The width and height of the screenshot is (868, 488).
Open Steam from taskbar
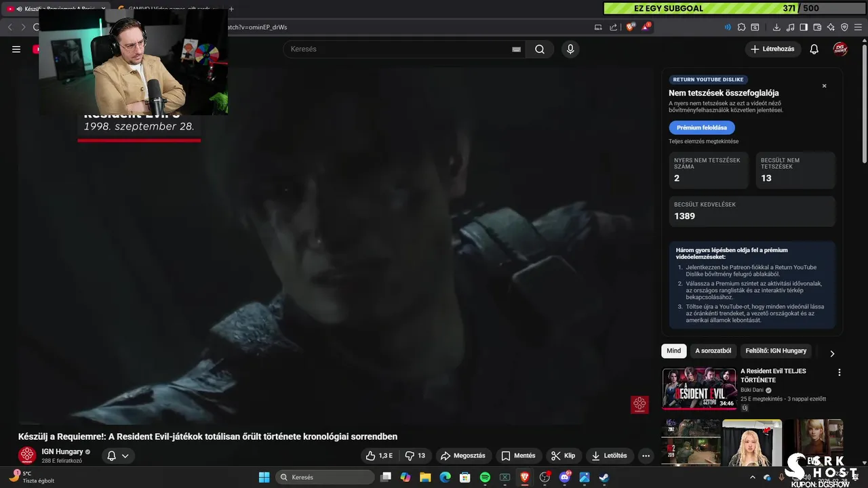pyautogui.click(x=604, y=477)
